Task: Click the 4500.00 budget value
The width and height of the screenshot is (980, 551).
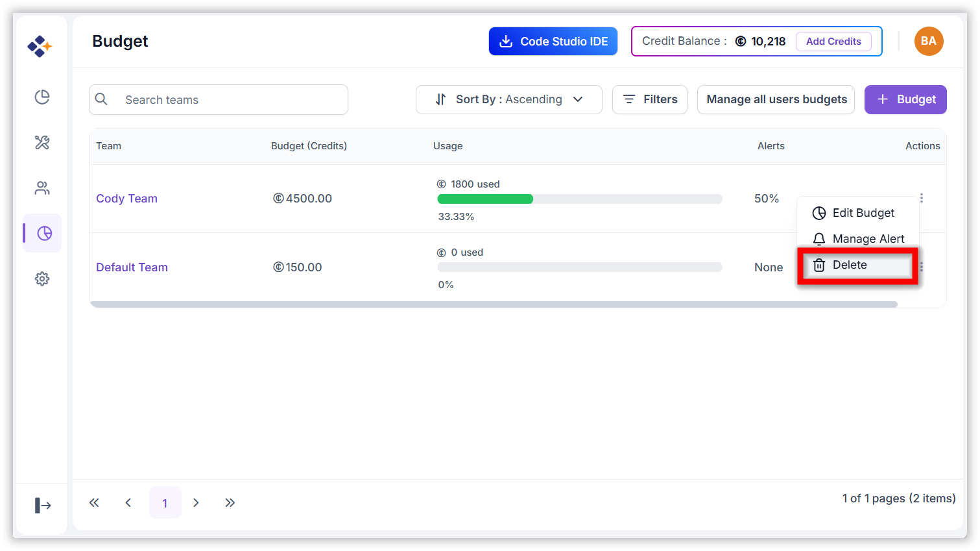Action: click(302, 199)
